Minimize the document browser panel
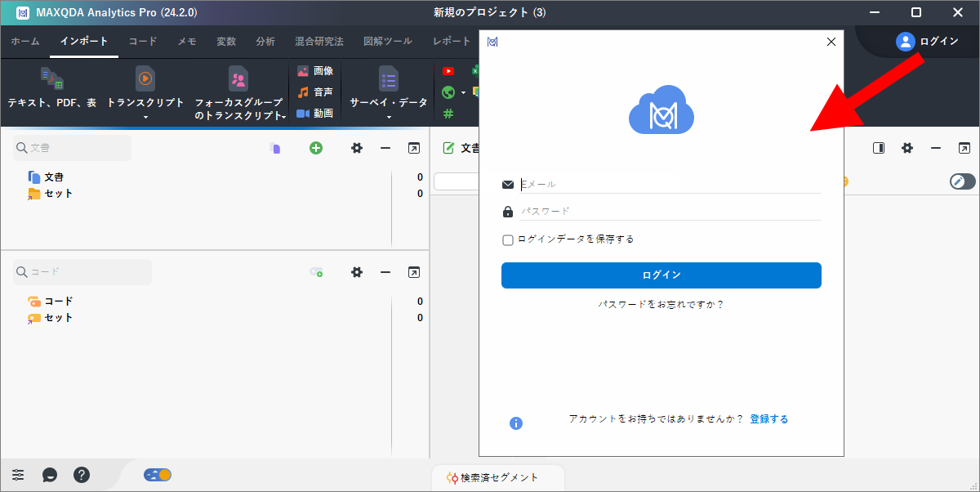Screen dimensions: 980x492 point(936,148)
